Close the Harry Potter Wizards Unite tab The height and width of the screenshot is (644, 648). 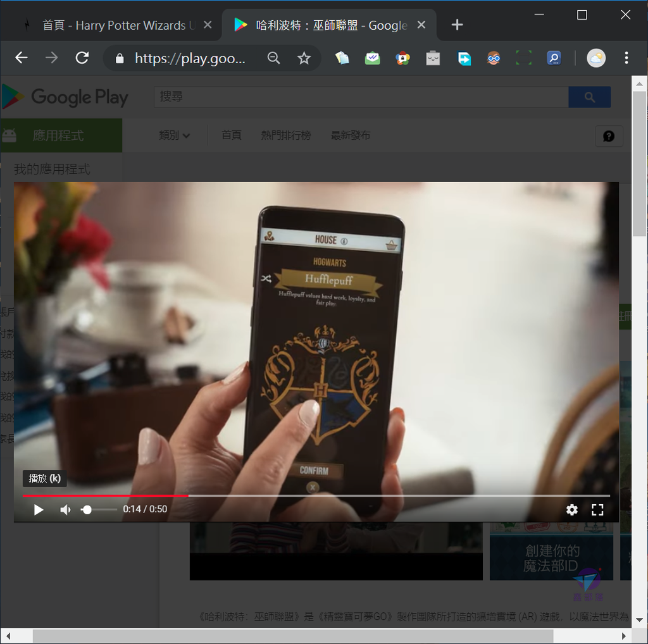(208, 25)
